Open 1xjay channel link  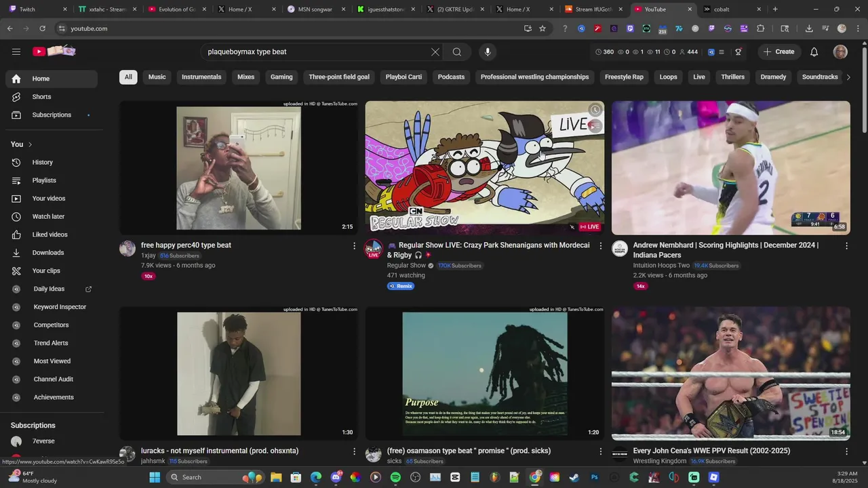click(149, 256)
